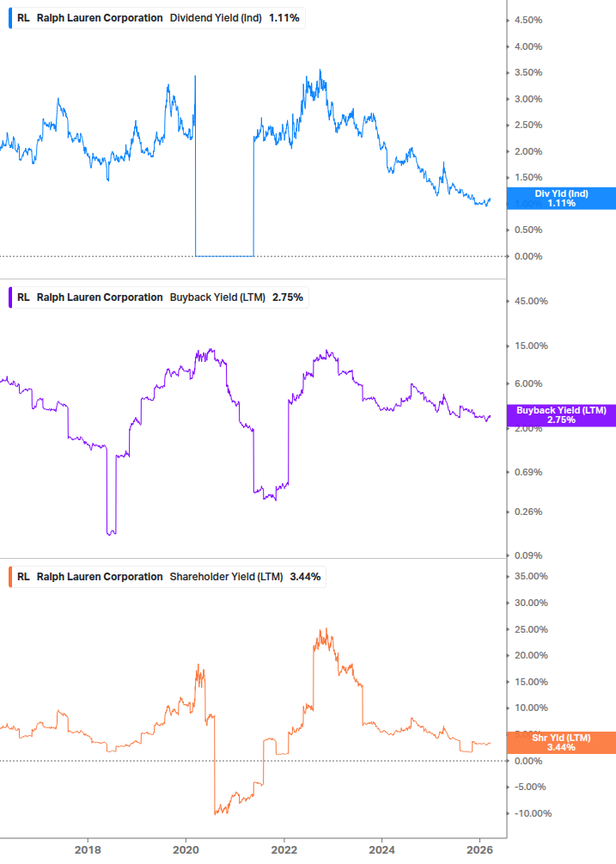The width and height of the screenshot is (616, 864).
Task: Click the 0.69% tick on buyback yield axis
Action: coord(528,472)
